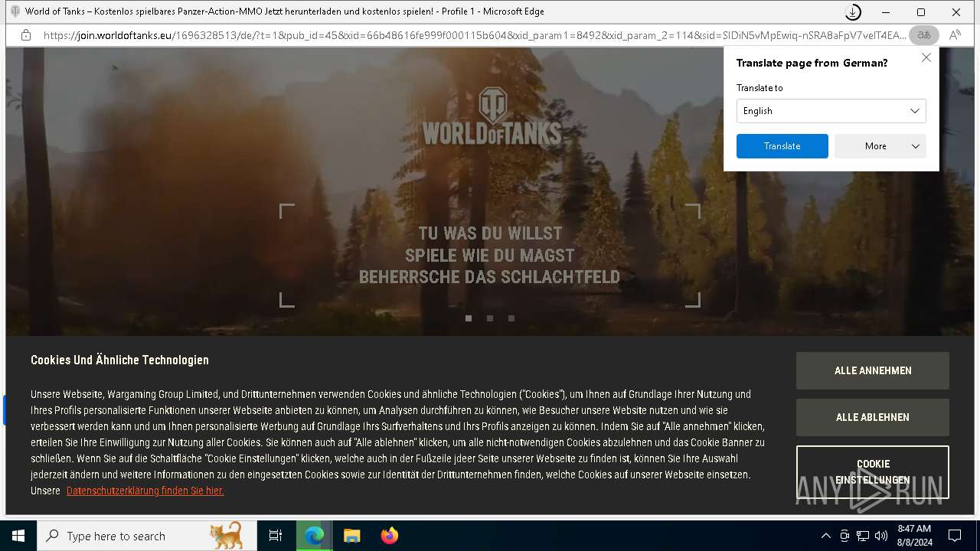Image resolution: width=980 pixels, height=551 pixels.
Task: Click the World of Tanks logo
Action: pos(492,116)
